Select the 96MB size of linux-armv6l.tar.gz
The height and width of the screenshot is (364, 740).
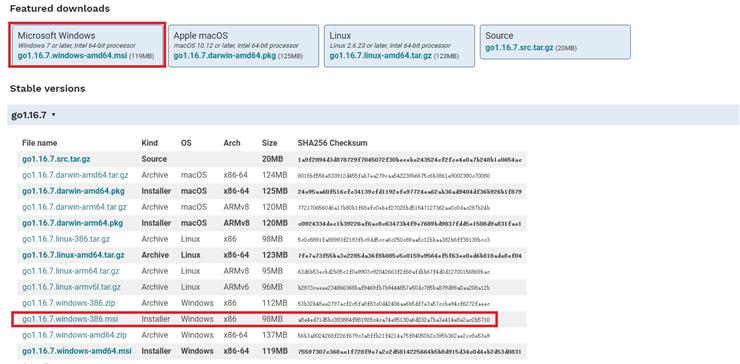(x=272, y=287)
